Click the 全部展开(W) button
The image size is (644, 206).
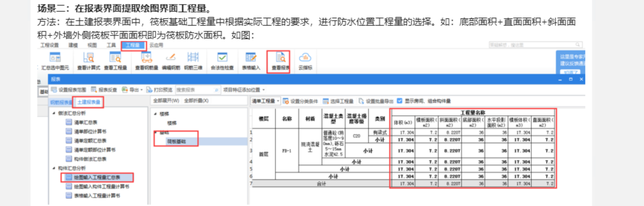click(x=166, y=101)
